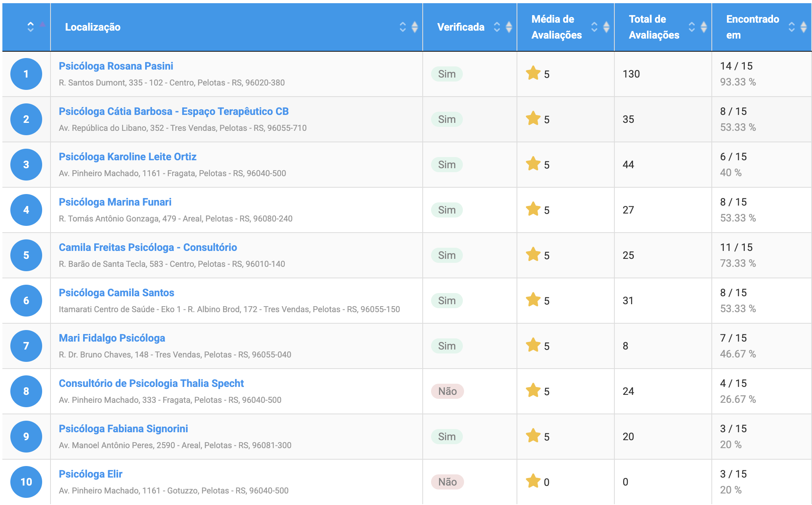Click rank badge number 10

click(x=26, y=482)
